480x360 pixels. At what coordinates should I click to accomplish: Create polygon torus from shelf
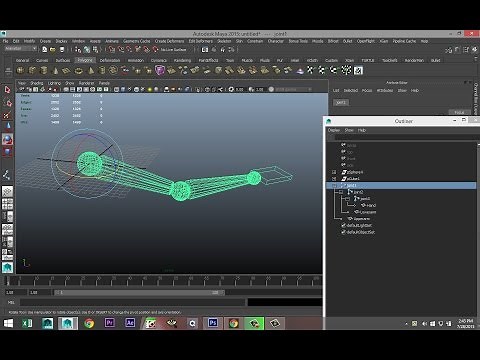tap(78, 70)
